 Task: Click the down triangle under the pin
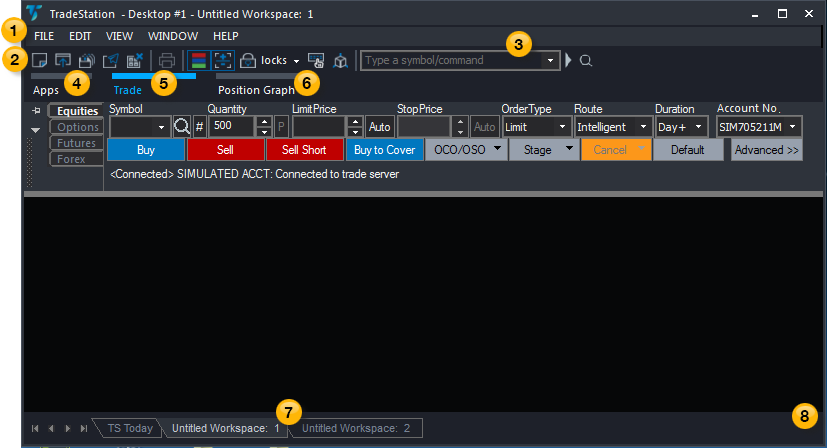coord(35,130)
